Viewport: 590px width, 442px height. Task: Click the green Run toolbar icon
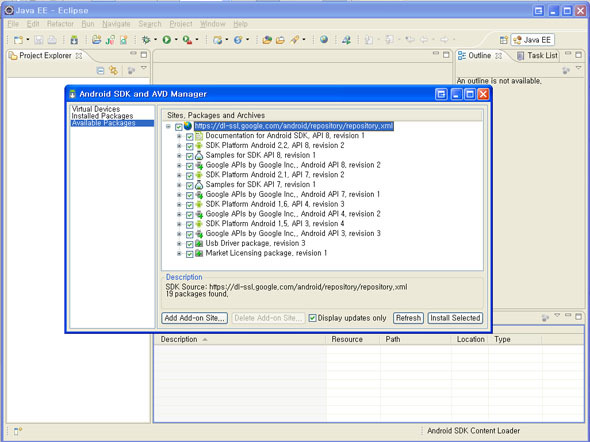click(x=167, y=40)
